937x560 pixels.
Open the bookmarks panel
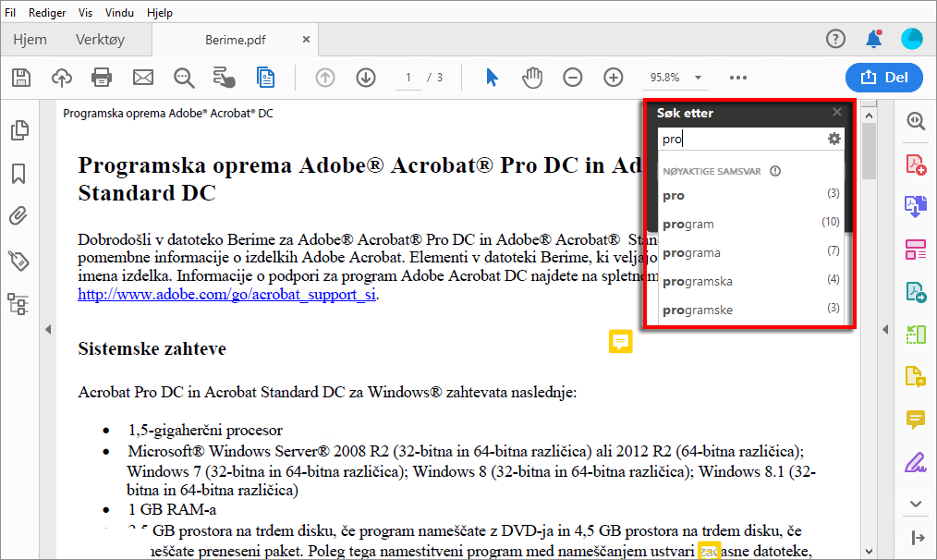18,174
